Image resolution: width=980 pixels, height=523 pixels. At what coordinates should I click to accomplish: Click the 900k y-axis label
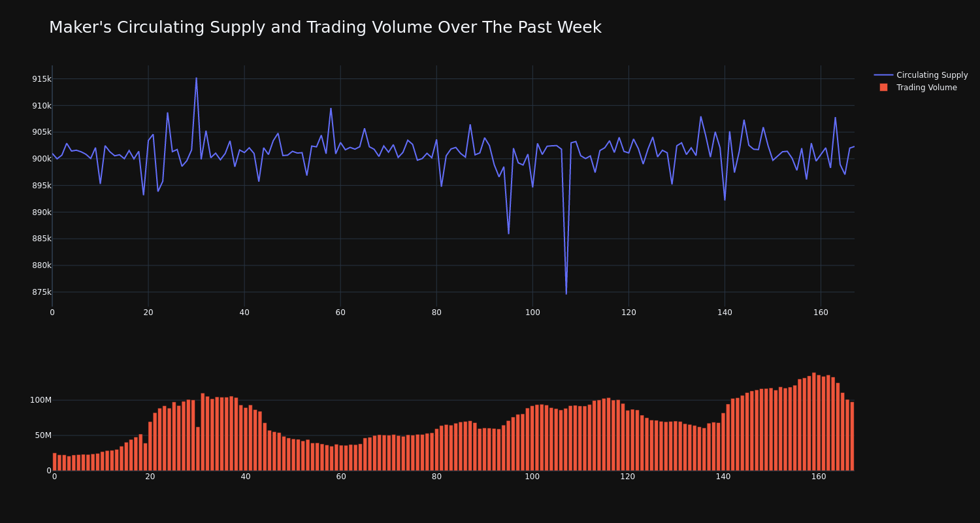pyautogui.click(x=42, y=159)
